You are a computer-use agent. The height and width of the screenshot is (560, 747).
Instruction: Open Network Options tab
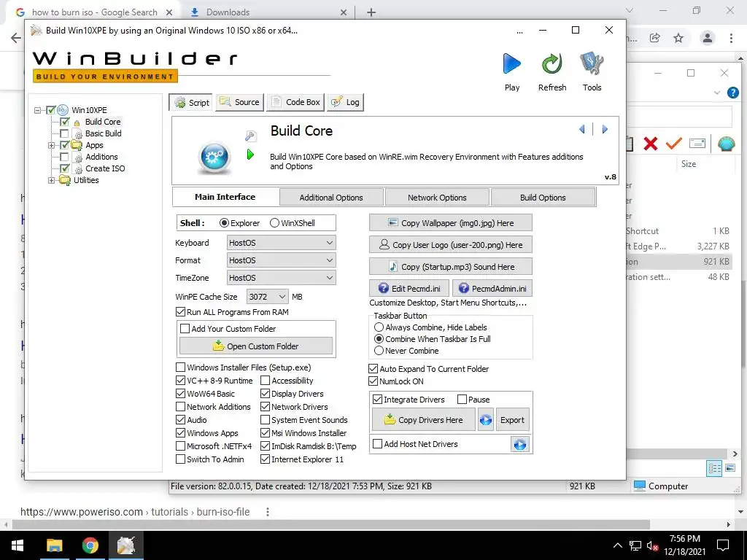(437, 198)
